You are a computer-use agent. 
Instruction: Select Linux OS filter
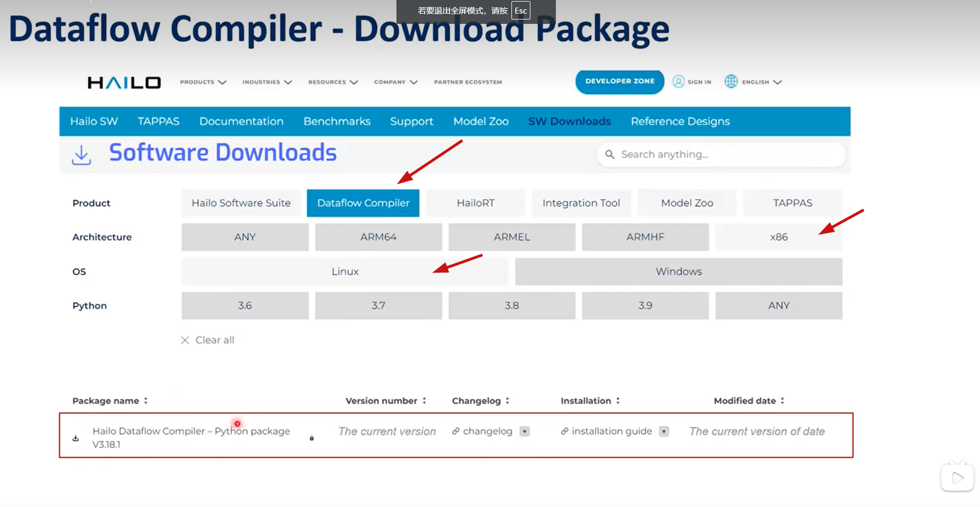point(345,271)
